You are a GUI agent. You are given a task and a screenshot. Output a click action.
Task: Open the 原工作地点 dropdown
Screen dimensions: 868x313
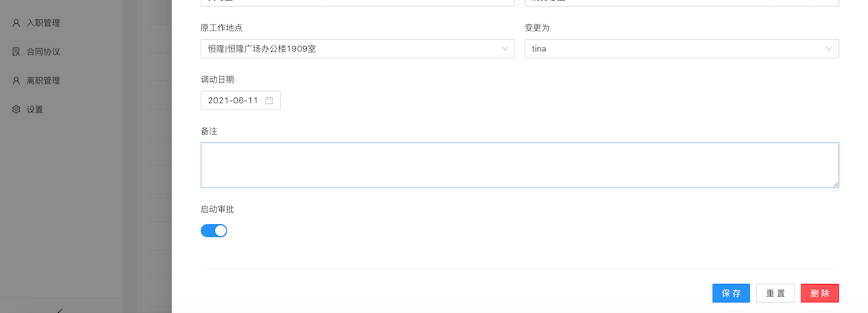357,49
